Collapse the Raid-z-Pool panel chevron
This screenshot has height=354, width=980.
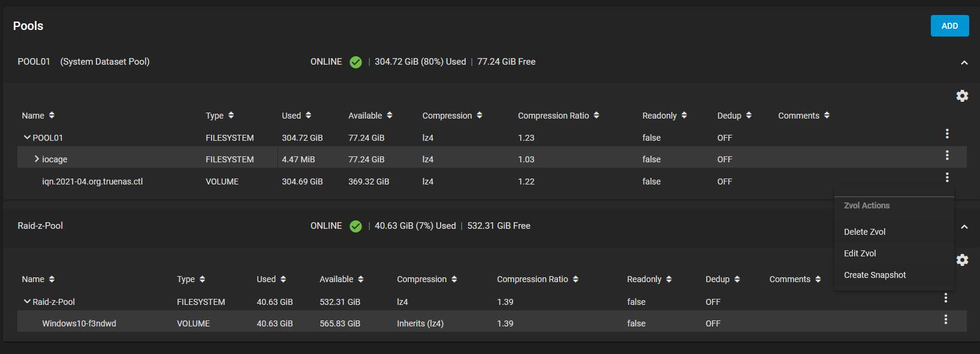[x=964, y=226]
